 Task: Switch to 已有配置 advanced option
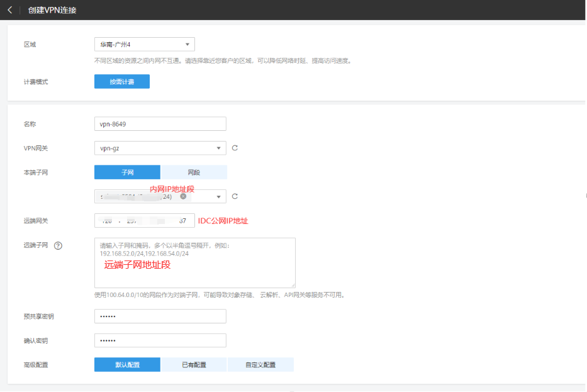coord(194,365)
